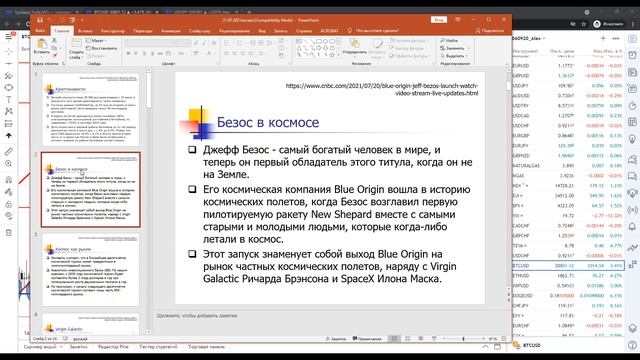Viewport: 640px width, 360px height.
Task: Save presentation via quick access icon
Action: [40, 20]
